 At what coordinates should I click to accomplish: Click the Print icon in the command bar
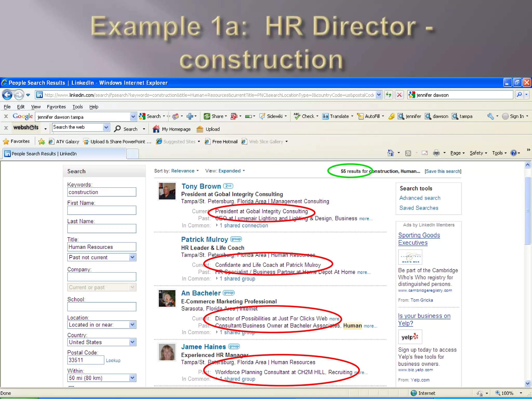436,153
